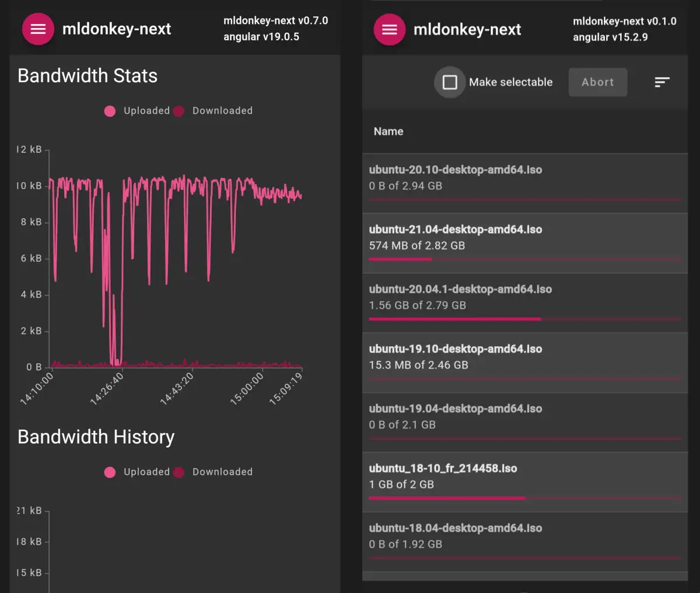
Task: Toggle Uploaded series in Bandwidth History legend
Action: coord(137,472)
